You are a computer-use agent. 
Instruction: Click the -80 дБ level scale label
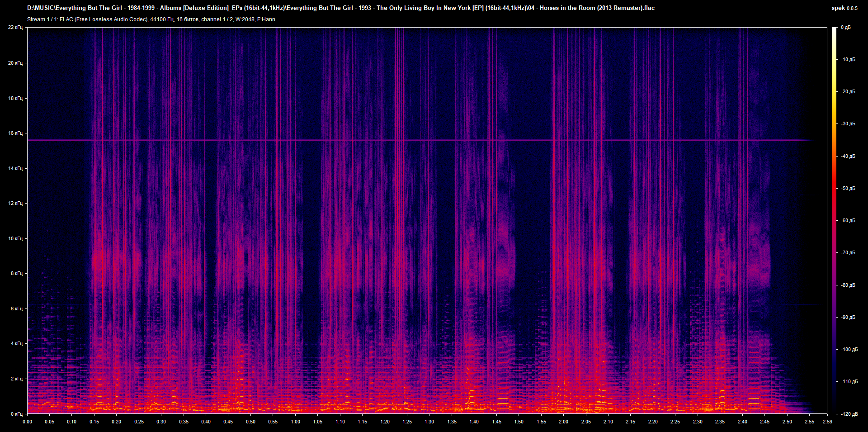pyautogui.click(x=848, y=285)
